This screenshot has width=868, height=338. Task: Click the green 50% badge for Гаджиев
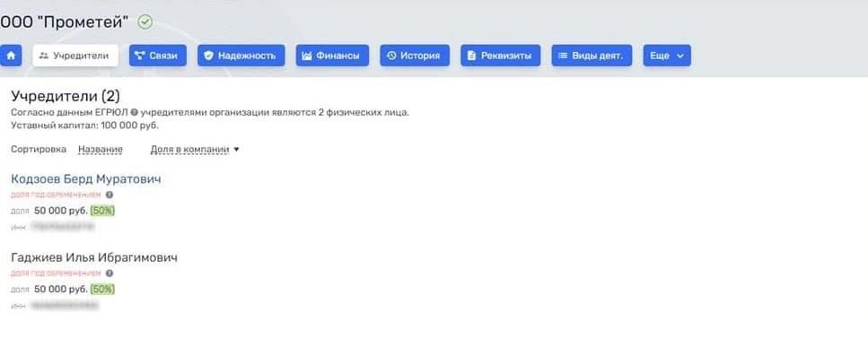(x=102, y=289)
